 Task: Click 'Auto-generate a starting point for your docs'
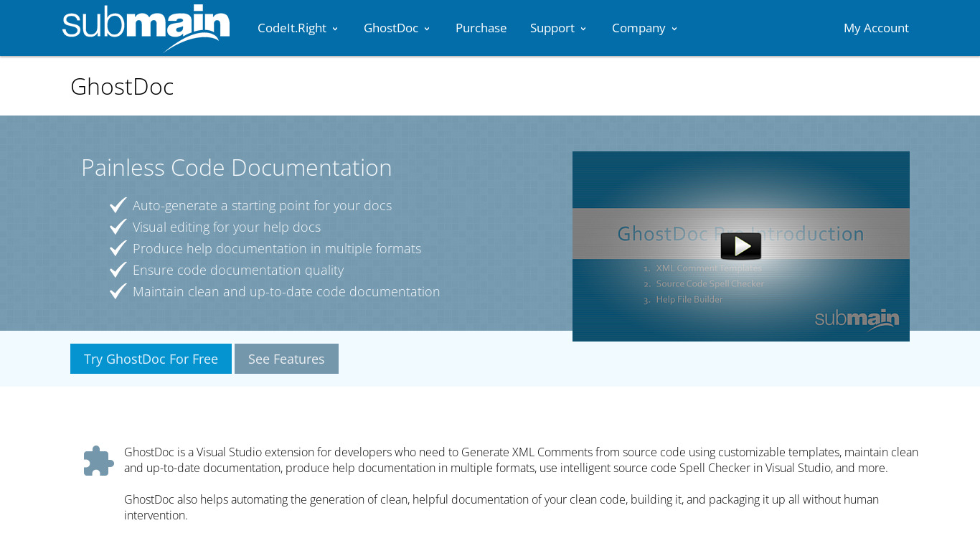(262, 205)
